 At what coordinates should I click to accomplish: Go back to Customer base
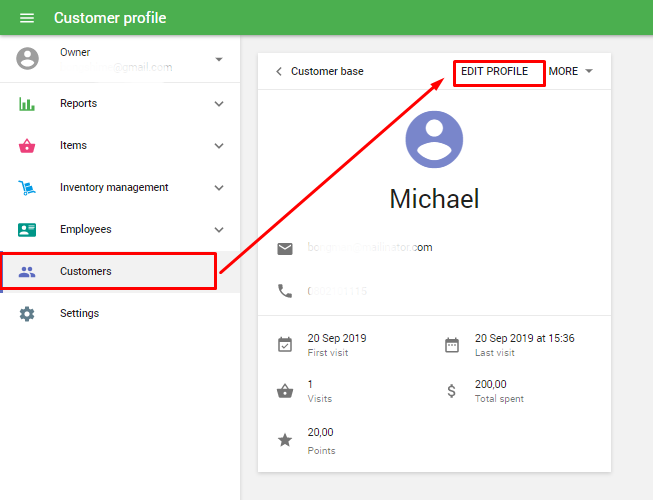click(319, 72)
